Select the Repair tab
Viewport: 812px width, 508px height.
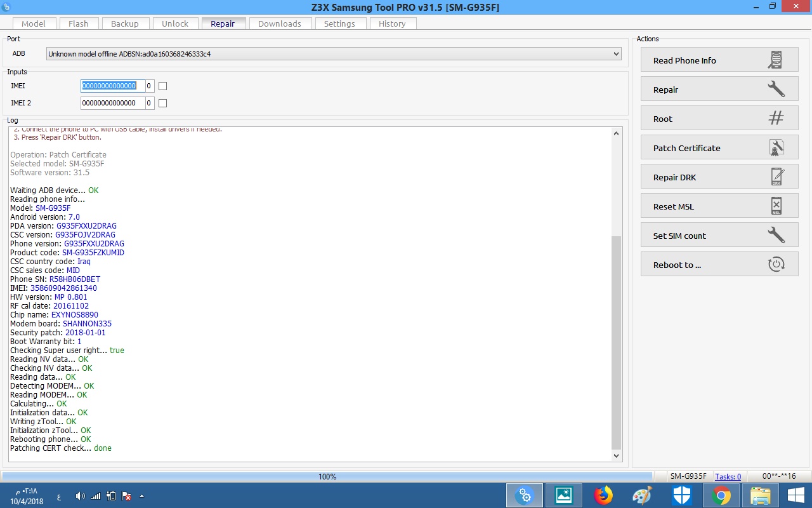click(x=223, y=23)
